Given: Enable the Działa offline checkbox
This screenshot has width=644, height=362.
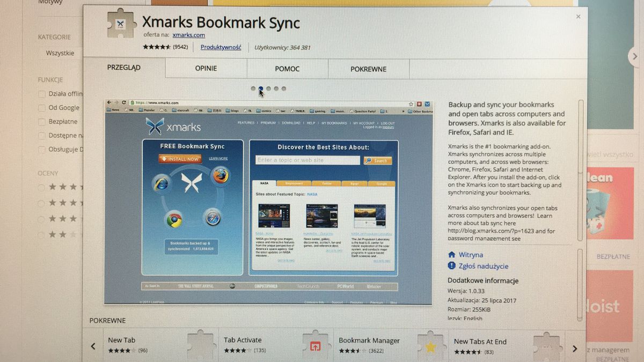Looking at the screenshot, I should [x=42, y=94].
